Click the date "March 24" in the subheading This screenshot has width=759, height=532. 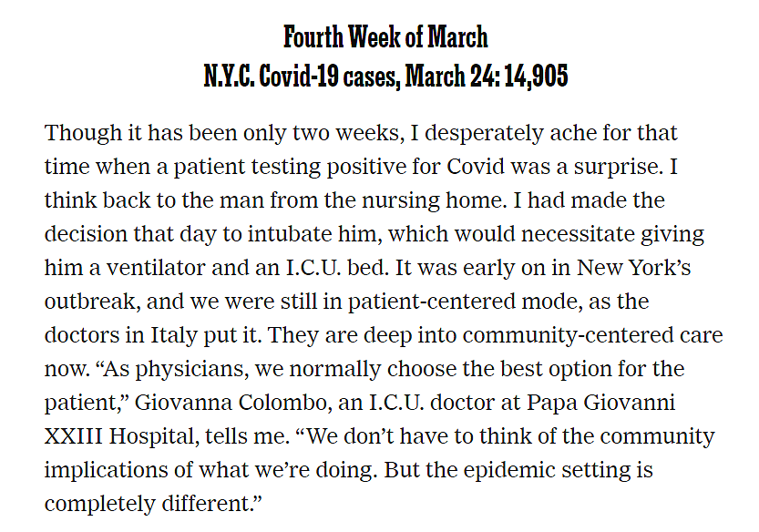pyautogui.click(x=452, y=76)
